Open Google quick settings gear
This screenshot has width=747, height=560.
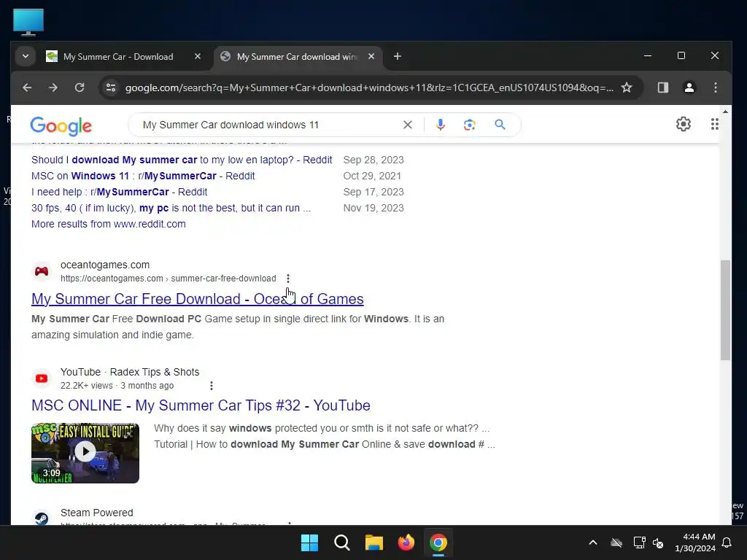click(683, 124)
